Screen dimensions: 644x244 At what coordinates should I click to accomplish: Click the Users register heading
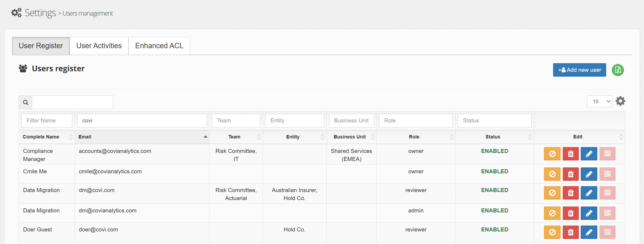(58, 69)
